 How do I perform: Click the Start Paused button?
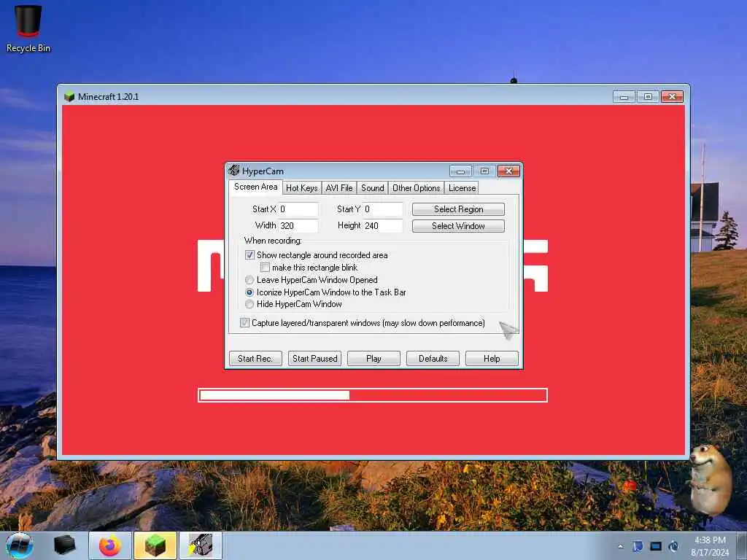[314, 358]
